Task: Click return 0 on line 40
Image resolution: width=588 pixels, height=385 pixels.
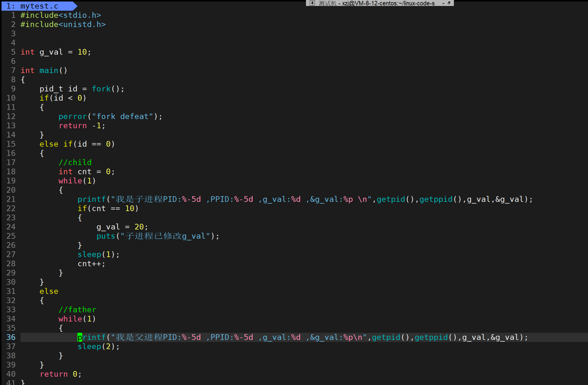Action: pyautogui.click(x=61, y=374)
